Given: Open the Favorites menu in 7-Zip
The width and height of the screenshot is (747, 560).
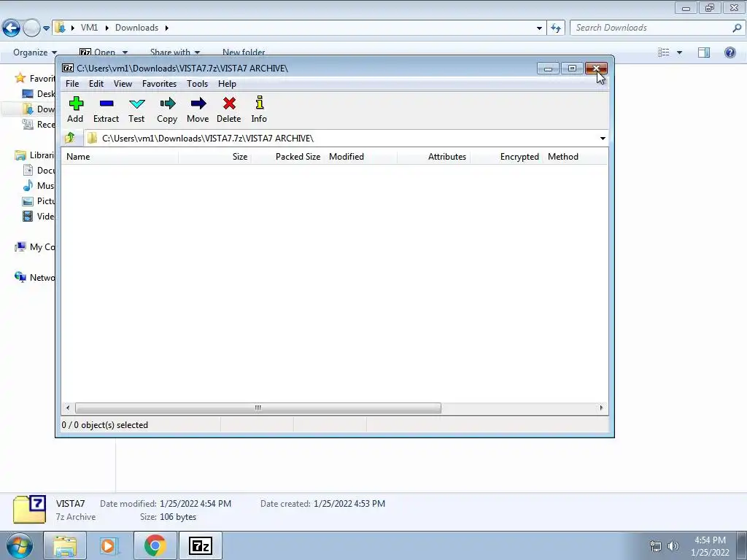Looking at the screenshot, I should pyautogui.click(x=159, y=84).
